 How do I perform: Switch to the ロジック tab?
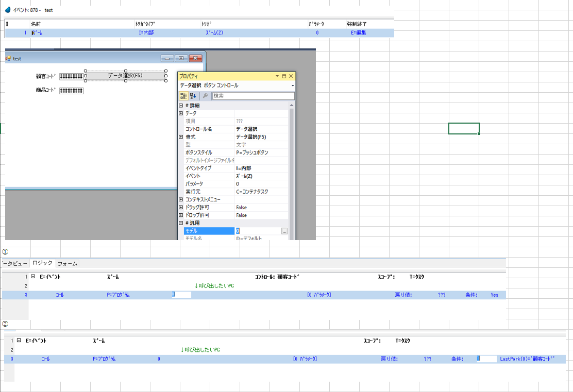[x=42, y=263]
